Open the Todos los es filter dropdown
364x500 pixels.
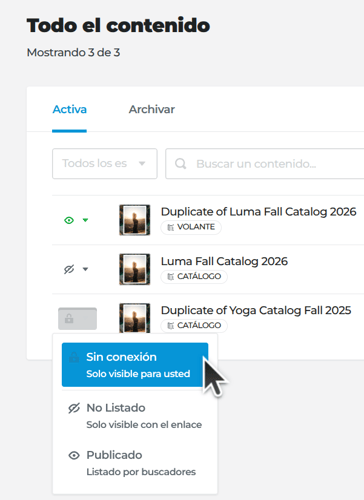pyautogui.click(x=105, y=164)
